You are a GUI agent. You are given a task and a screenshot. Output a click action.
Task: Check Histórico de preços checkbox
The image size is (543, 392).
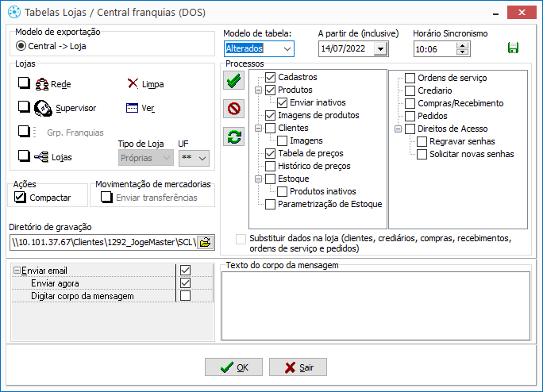pos(271,166)
